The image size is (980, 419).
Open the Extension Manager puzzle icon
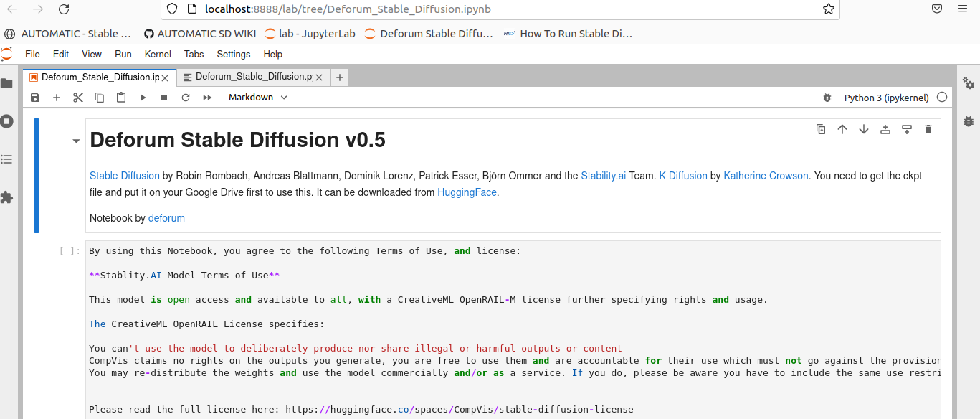pos(6,197)
